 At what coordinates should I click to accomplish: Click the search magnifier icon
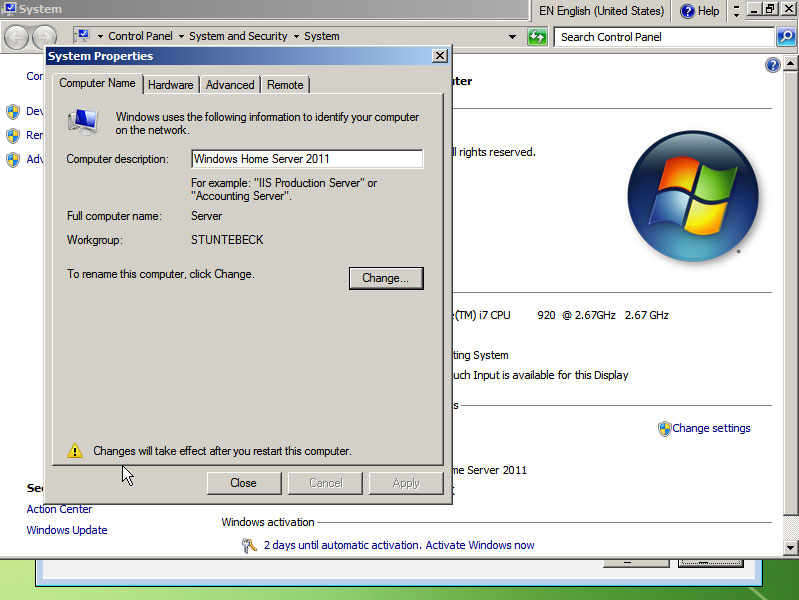785,37
